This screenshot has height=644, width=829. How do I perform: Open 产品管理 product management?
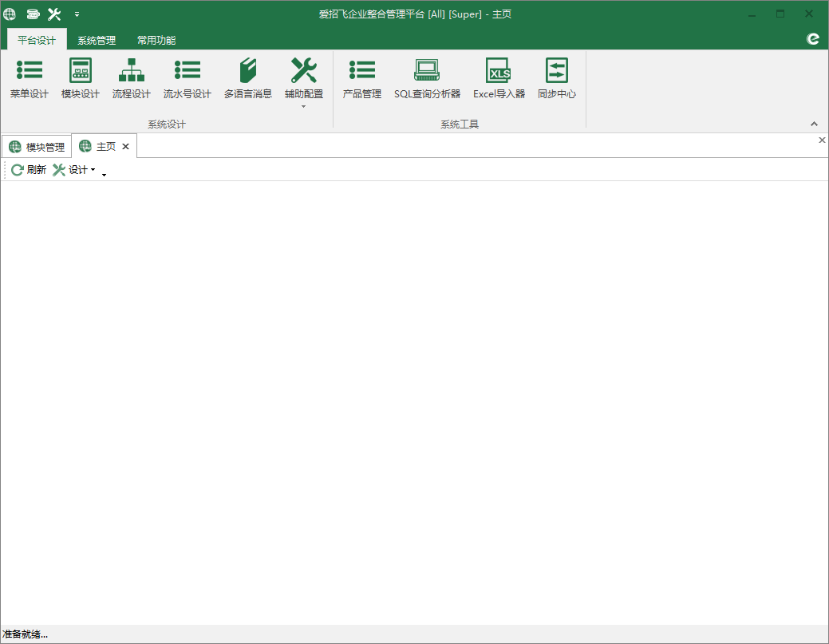(x=362, y=79)
